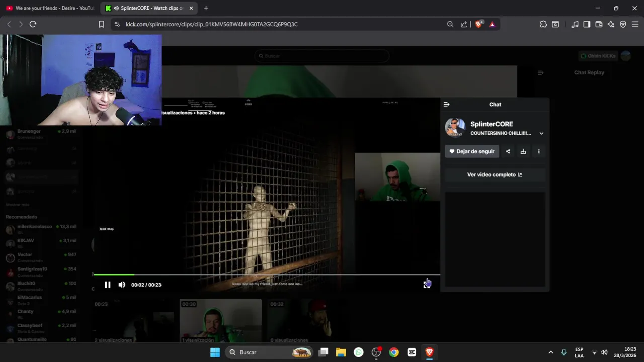Download the clip
This screenshot has width=644, height=362.
tap(523, 151)
